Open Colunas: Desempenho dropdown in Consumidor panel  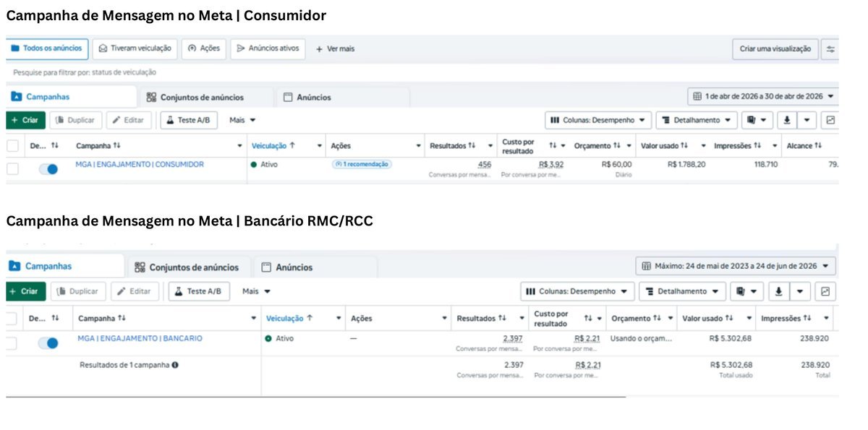click(x=598, y=120)
